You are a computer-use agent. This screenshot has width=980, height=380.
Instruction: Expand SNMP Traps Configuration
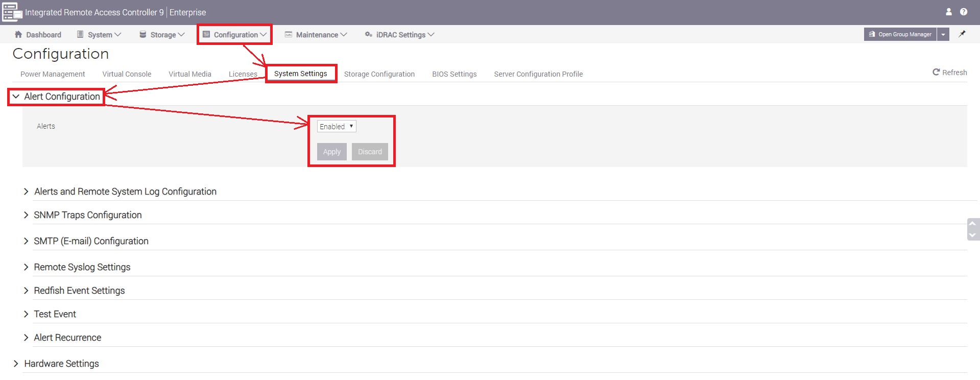[x=83, y=215]
